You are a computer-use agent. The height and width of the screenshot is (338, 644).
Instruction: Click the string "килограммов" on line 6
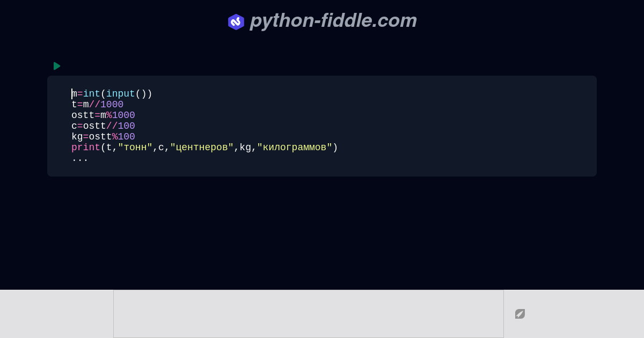coord(295,148)
